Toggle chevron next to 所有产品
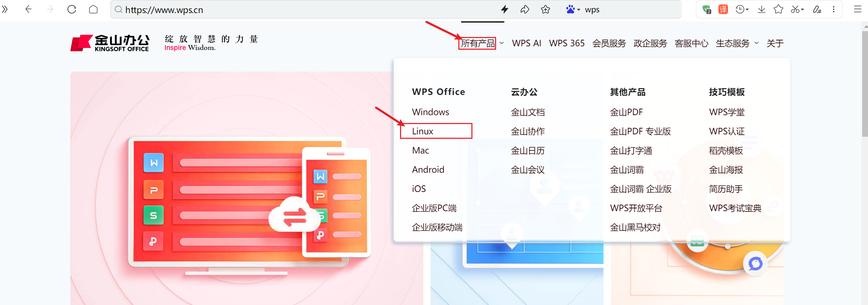Image resolution: width=868 pixels, height=305 pixels. [502, 43]
